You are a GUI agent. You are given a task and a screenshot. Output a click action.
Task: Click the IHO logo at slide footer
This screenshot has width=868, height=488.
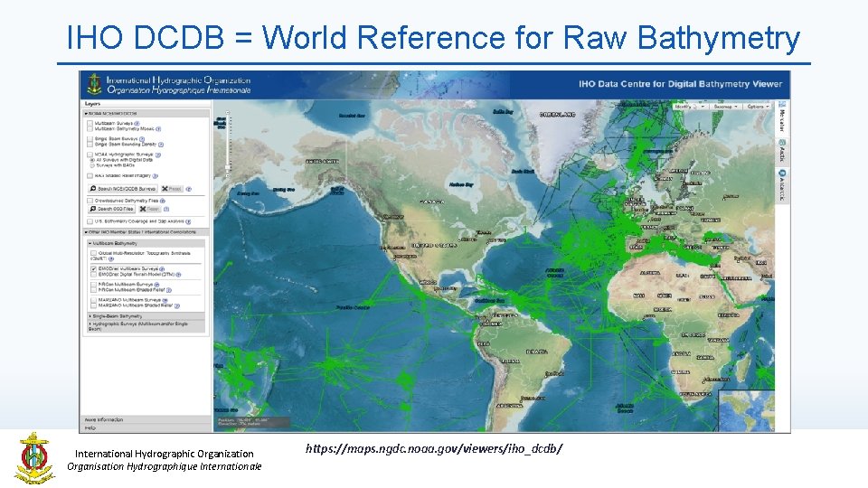tap(34, 459)
